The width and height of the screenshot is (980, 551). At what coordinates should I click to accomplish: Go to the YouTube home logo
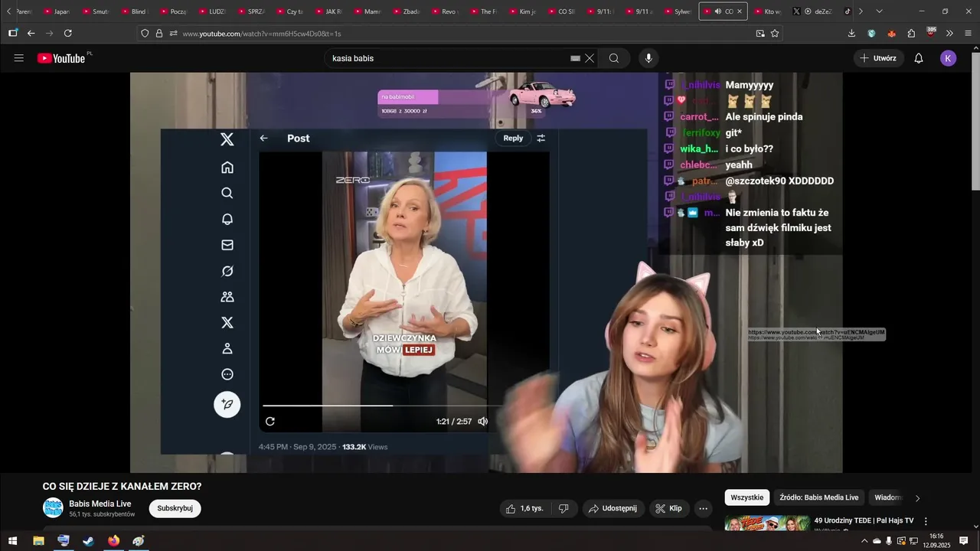point(63,58)
